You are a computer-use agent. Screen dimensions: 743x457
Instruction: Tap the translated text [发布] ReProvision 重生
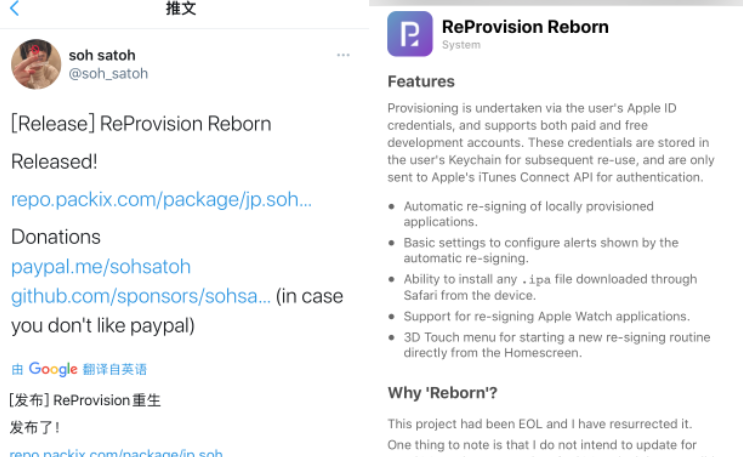(x=85, y=400)
